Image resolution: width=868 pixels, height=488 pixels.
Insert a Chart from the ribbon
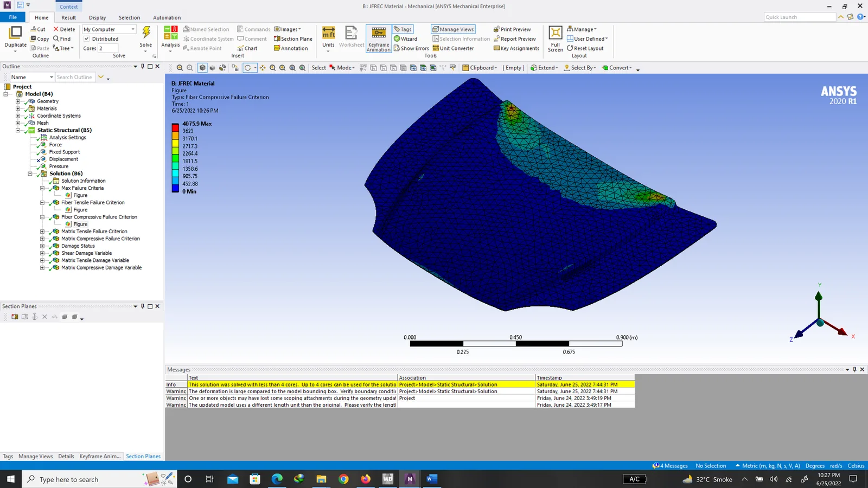coord(247,48)
